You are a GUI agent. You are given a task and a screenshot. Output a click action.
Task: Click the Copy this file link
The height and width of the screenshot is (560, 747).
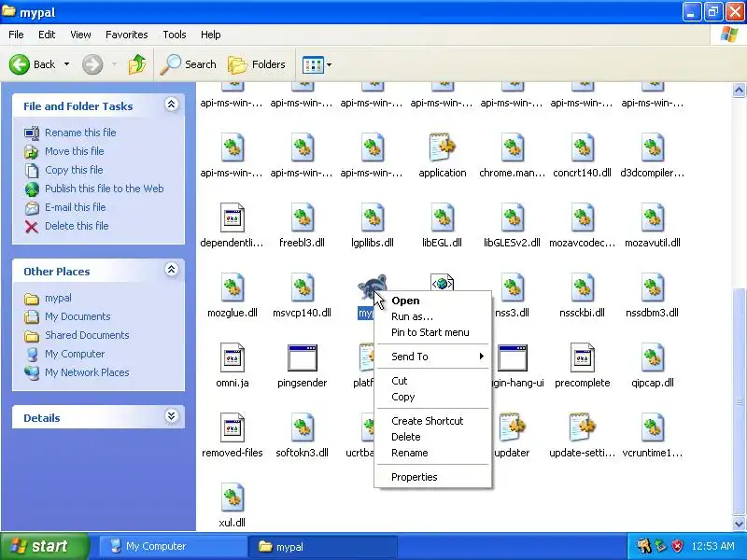click(74, 170)
